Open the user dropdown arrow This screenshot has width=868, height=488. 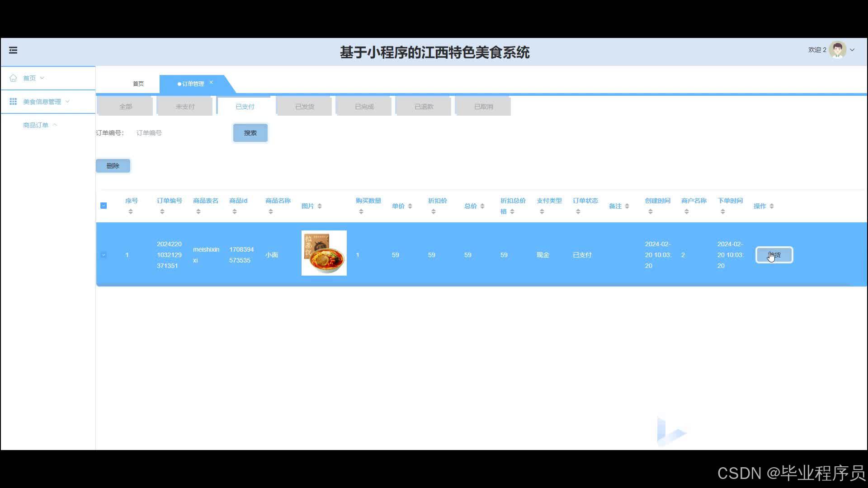[852, 50]
